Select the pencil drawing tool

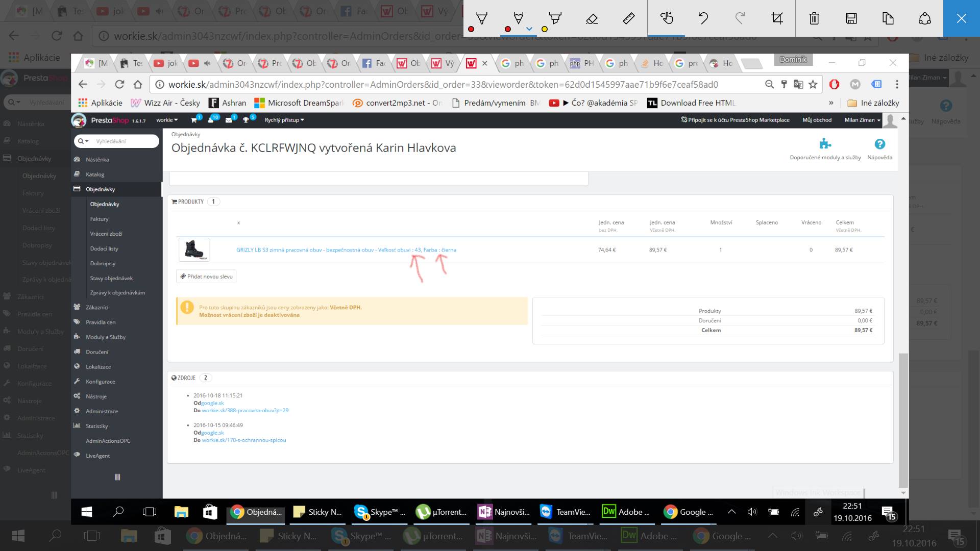click(x=518, y=19)
